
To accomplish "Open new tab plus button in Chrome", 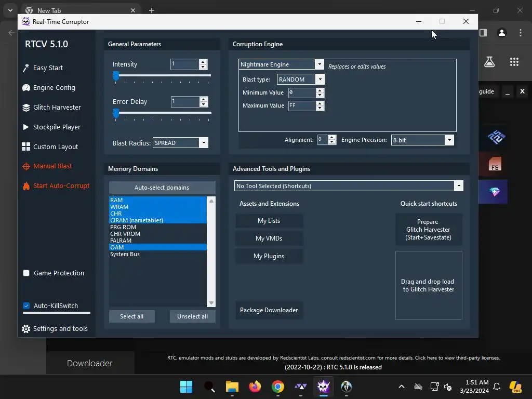I will click(x=152, y=10).
